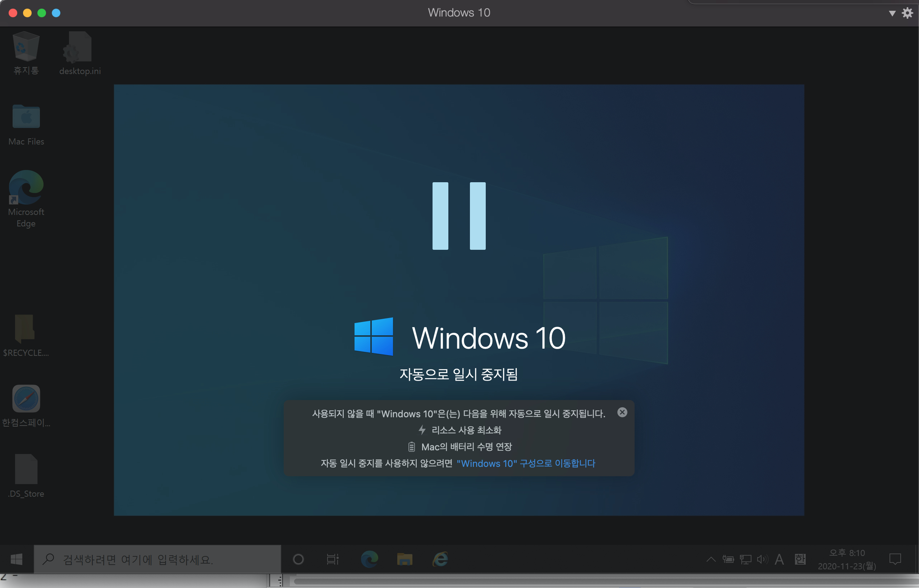Screen dimensions: 919x588
Task: Click the .DS_Store file icon
Action: click(x=26, y=469)
